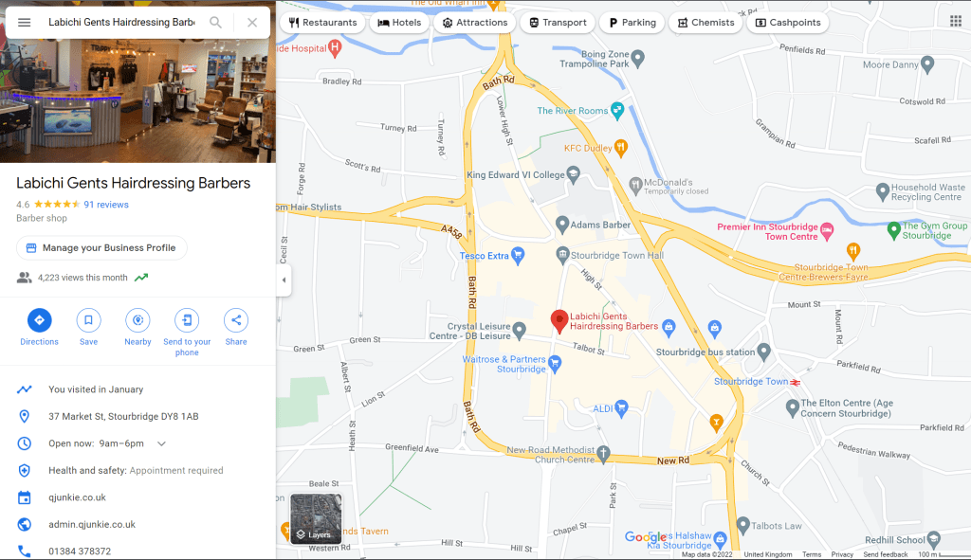Open Google apps grid icon
The image size is (971, 560).
tap(956, 21)
